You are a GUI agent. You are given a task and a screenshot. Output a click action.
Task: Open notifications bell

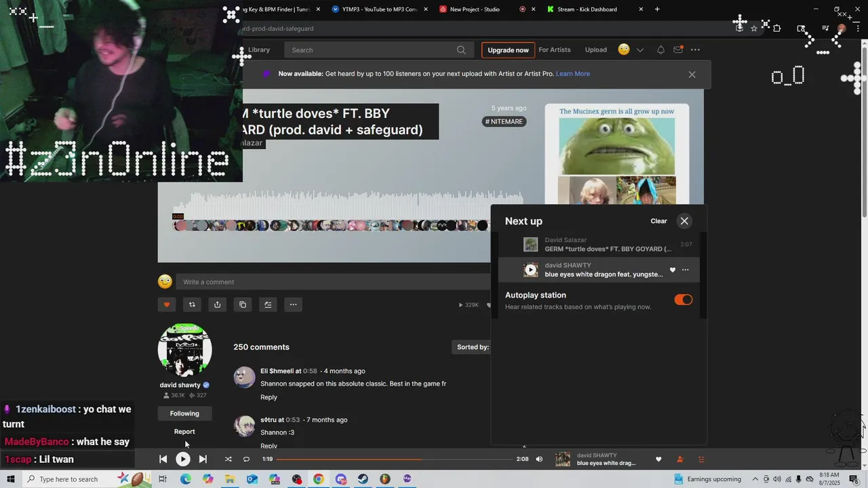660,49
